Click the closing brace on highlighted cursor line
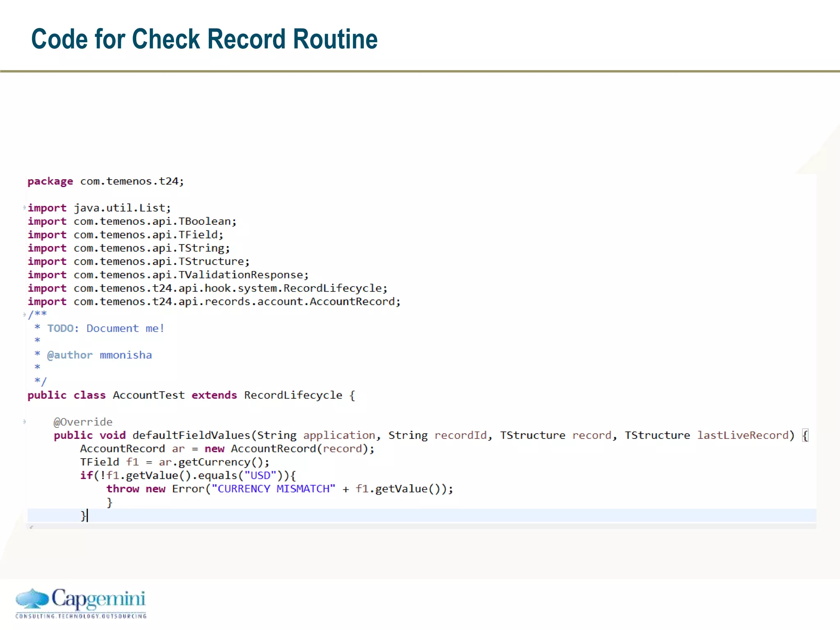Screen dimensions: 840x630 [x=83, y=516]
